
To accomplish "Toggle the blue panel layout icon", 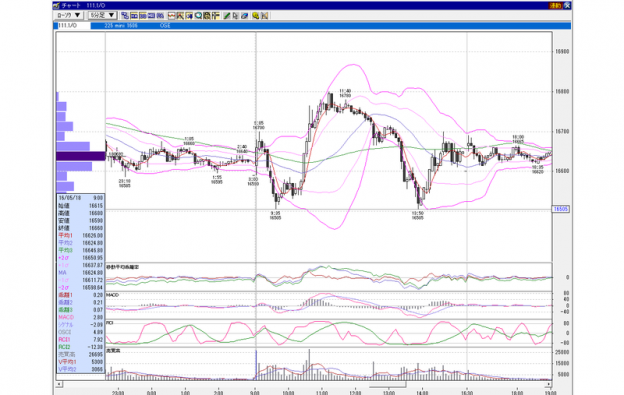I will point(152,16).
